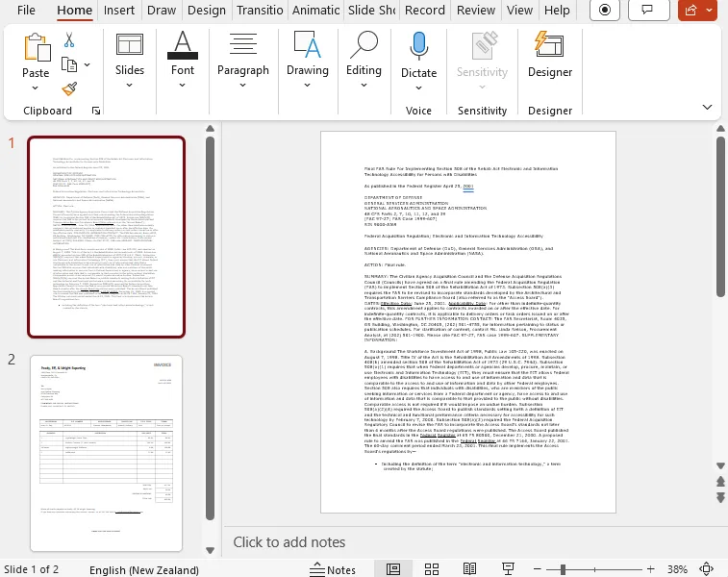Expand the Editing group chevron

click(x=364, y=85)
